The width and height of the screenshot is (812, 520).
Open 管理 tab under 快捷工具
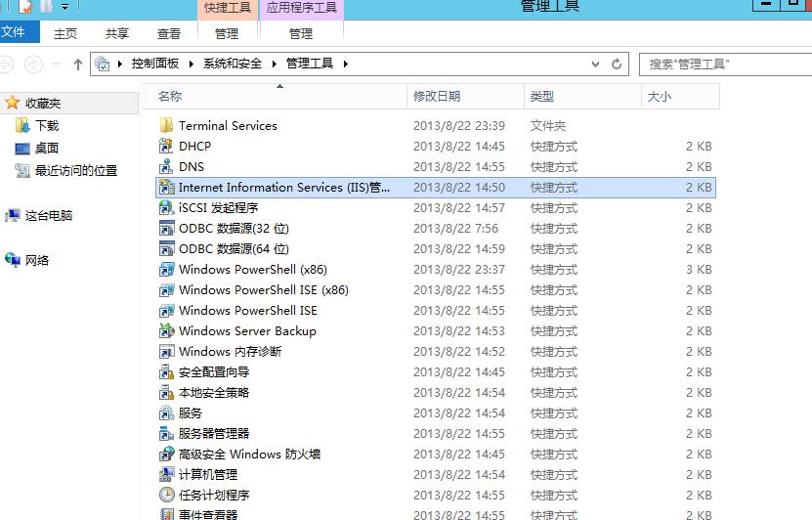point(227,33)
